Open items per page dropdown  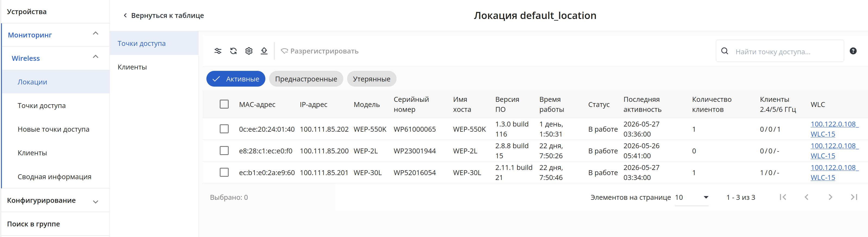pyautogui.click(x=691, y=198)
